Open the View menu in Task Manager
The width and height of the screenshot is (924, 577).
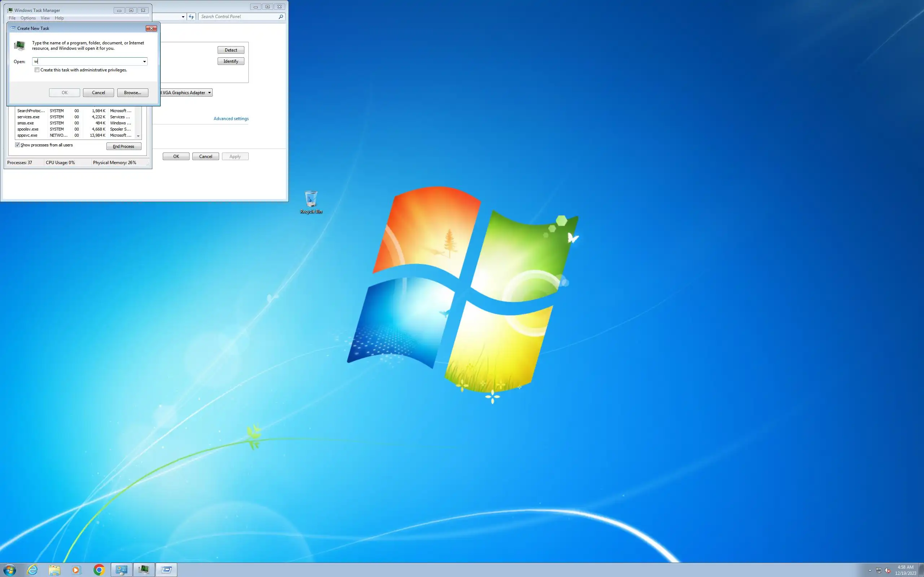45,18
